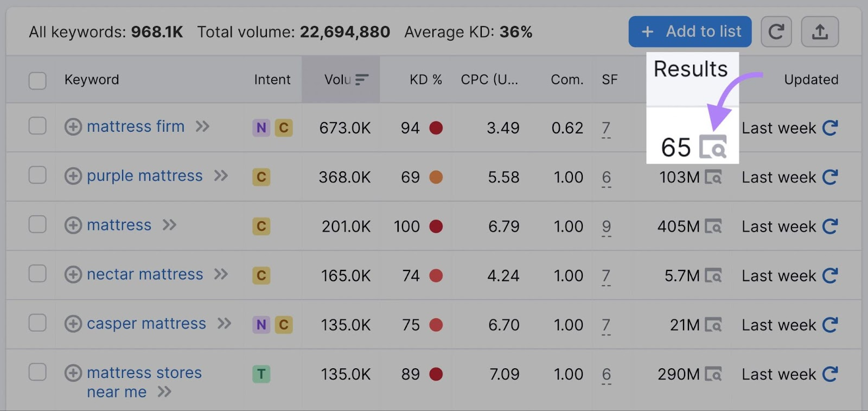
Task: Click red KD difficulty dot for mattress
Action: pos(436,226)
